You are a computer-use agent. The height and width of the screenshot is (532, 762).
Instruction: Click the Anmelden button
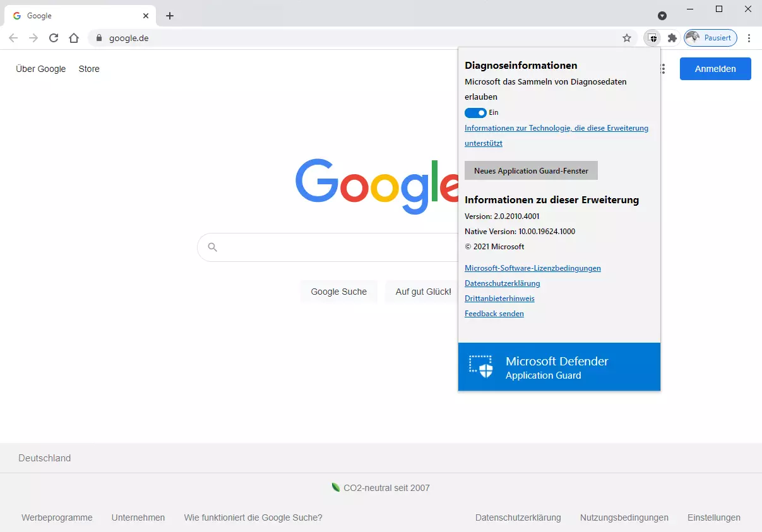click(715, 69)
